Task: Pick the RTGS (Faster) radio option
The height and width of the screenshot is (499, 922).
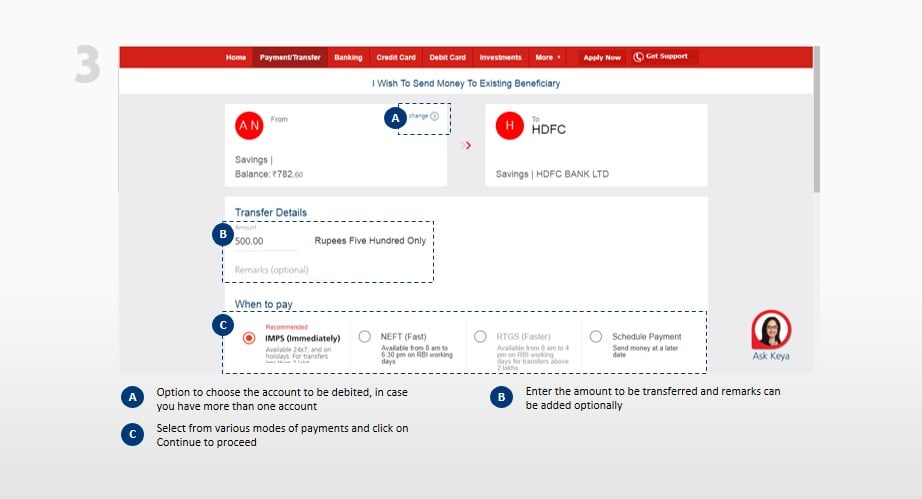Action: [x=480, y=337]
